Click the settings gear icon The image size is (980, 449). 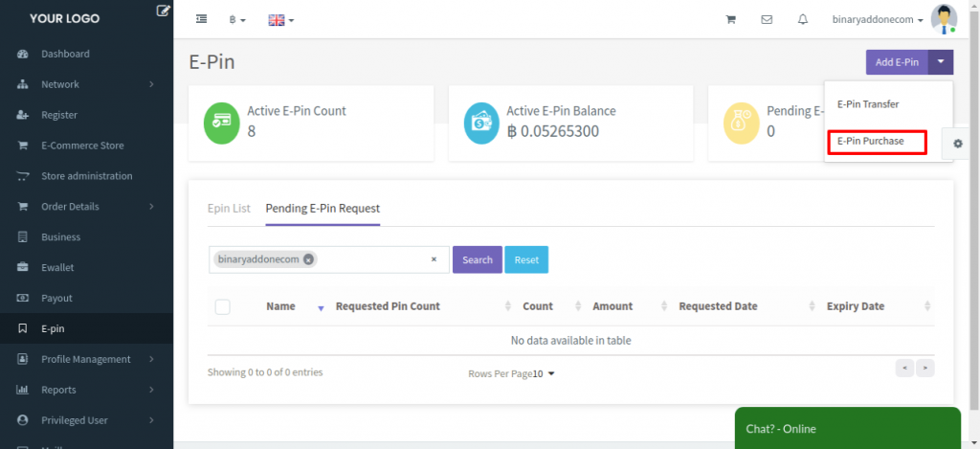coord(958,144)
